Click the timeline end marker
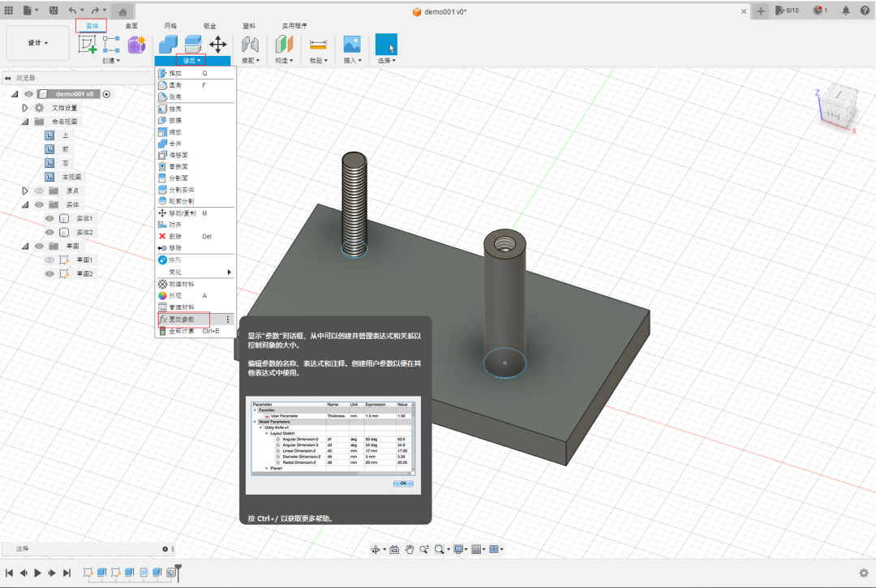 tap(178, 572)
